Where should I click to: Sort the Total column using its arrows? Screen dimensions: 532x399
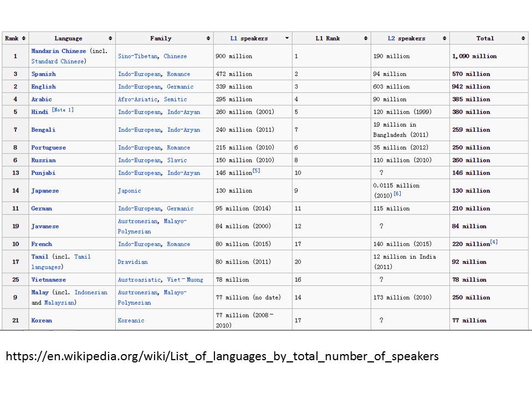coord(523,38)
